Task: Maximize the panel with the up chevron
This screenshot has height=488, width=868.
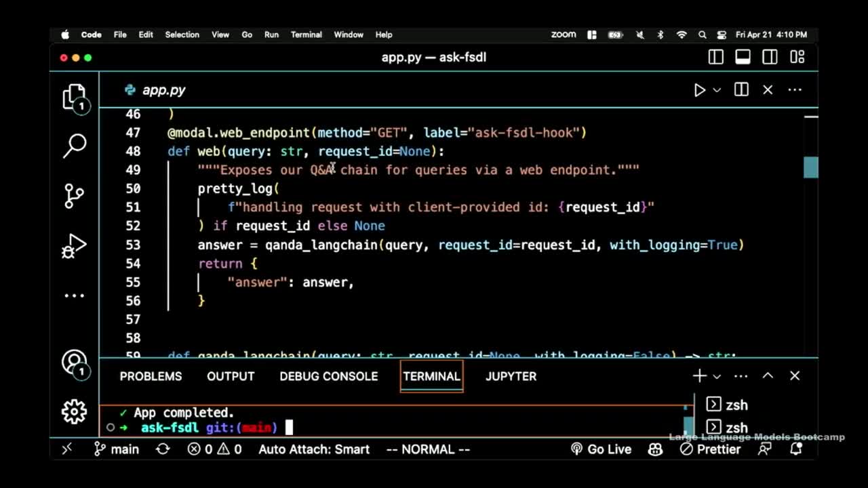Action: (x=768, y=375)
